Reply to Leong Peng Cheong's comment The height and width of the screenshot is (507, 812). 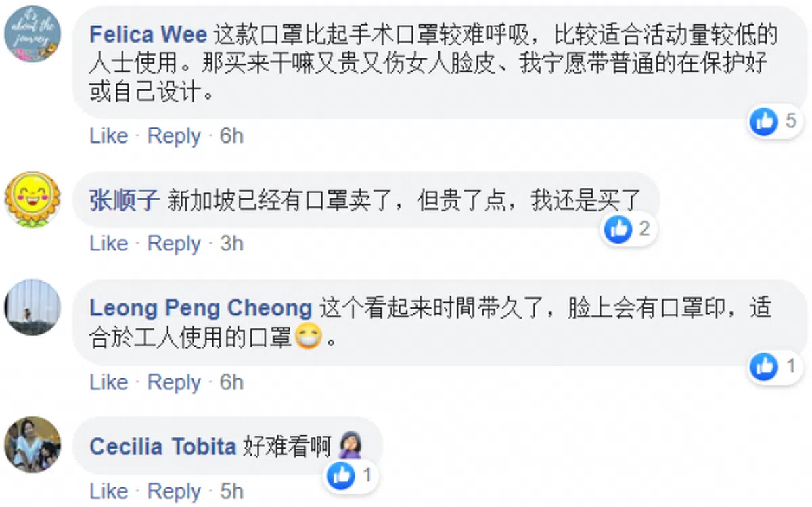(x=174, y=382)
